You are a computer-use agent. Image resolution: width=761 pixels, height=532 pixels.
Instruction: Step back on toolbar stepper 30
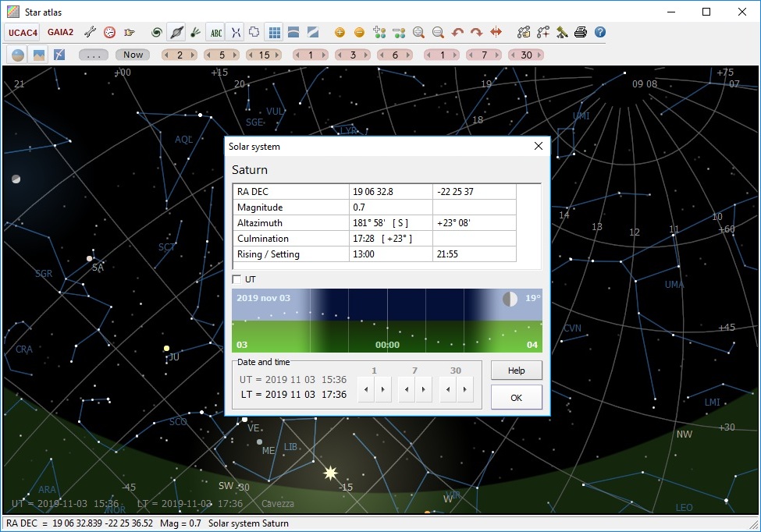click(x=513, y=55)
